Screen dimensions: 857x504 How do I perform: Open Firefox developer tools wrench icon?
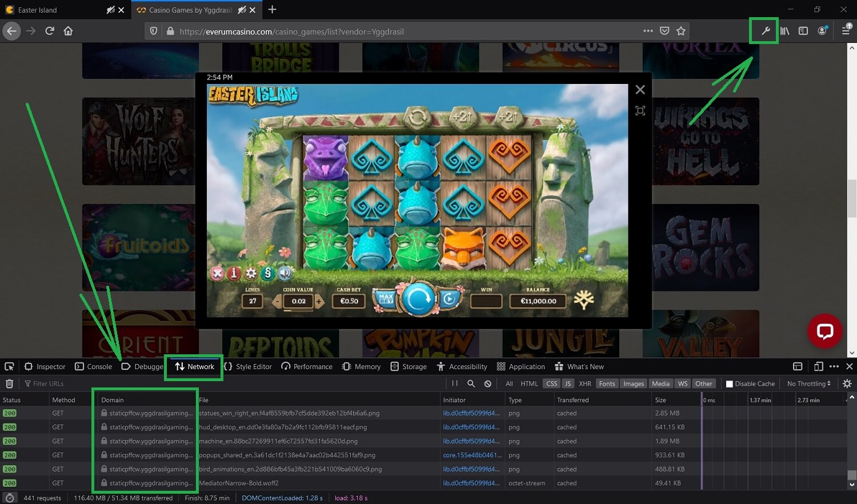tap(766, 31)
